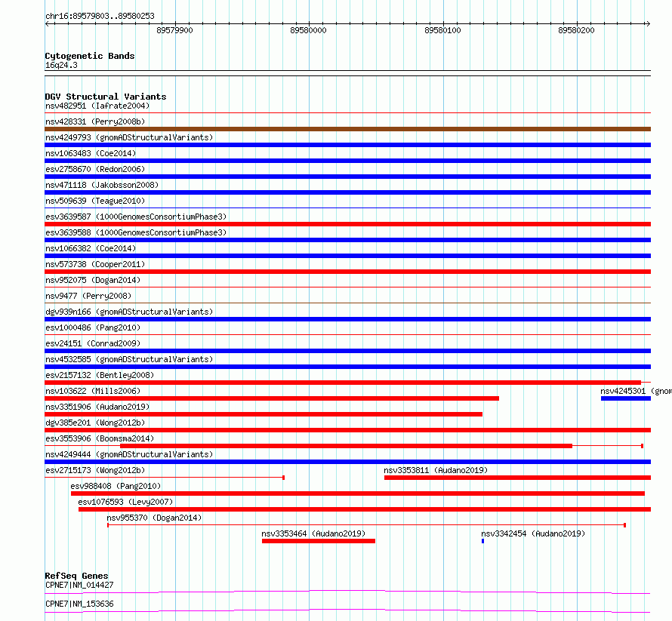The image size is (672, 621).
Task: Click nsv3353464 (Audano2019) label
Action: [x=313, y=533]
